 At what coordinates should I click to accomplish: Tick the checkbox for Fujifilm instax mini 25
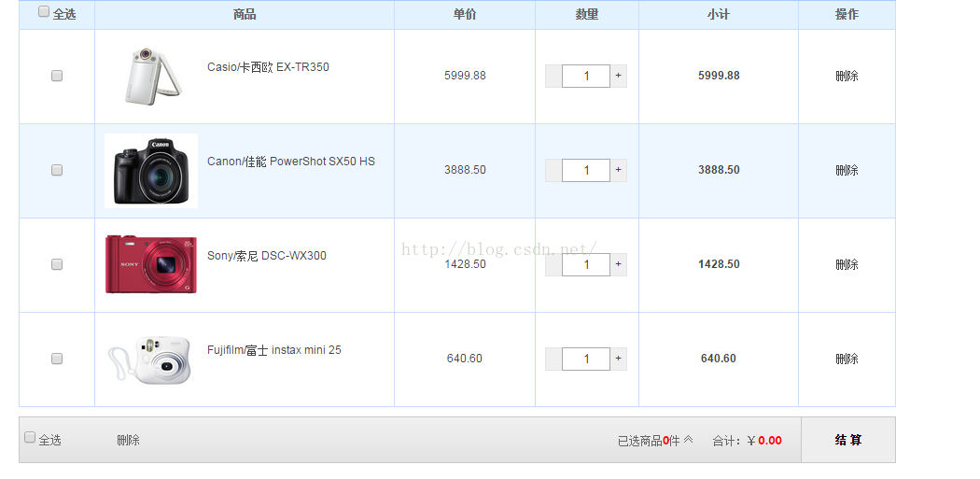pyautogui.click(x=57, y=359)
